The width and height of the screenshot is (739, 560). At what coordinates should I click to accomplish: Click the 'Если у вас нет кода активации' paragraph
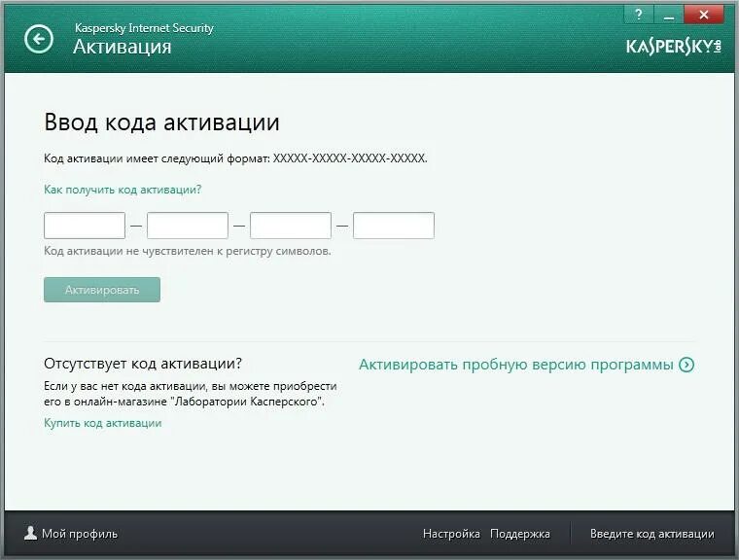point(191,394)
